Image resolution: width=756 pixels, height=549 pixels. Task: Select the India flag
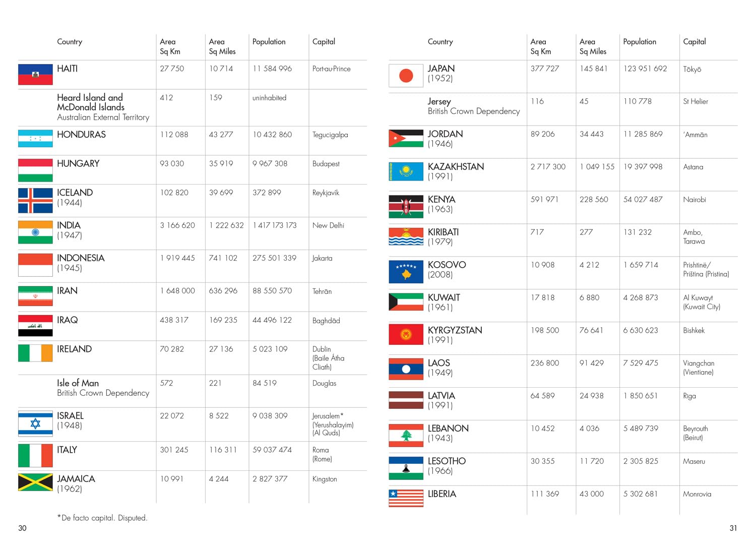point(35,232)
